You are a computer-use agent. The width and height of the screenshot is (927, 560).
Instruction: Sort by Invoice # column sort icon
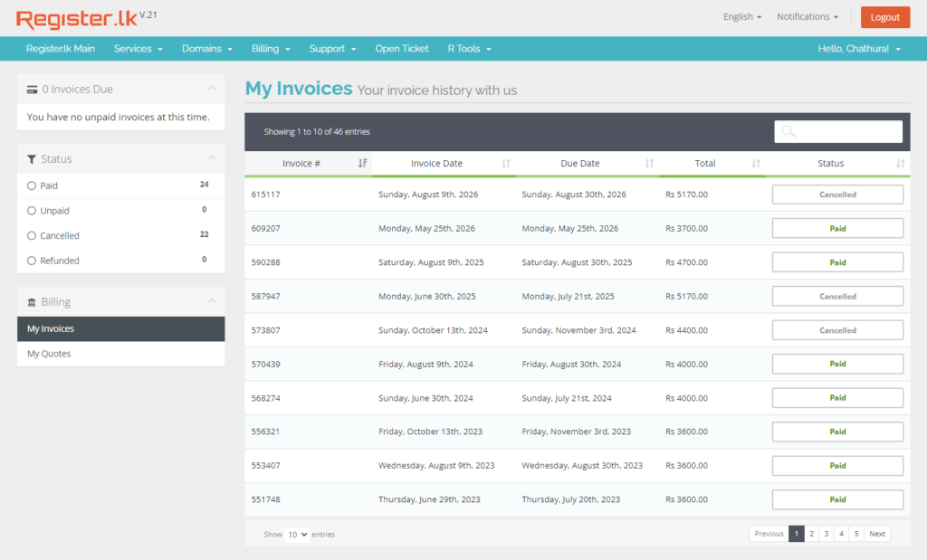pos(362,164)
